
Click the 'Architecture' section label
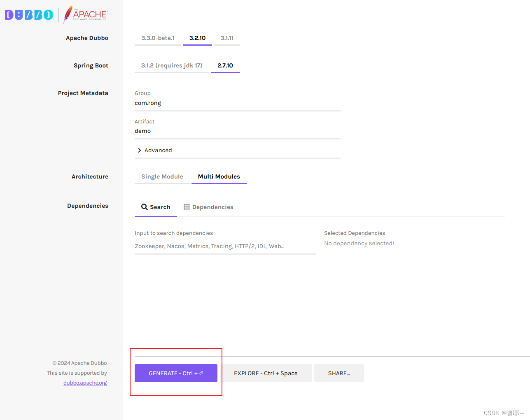pos(90,176)
